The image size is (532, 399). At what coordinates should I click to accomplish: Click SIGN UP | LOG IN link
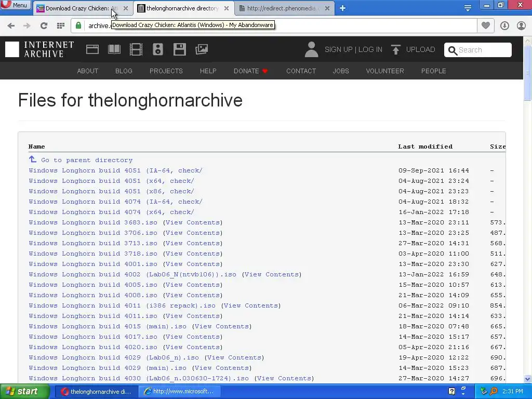pyautogui.click(x=353, y=49)
